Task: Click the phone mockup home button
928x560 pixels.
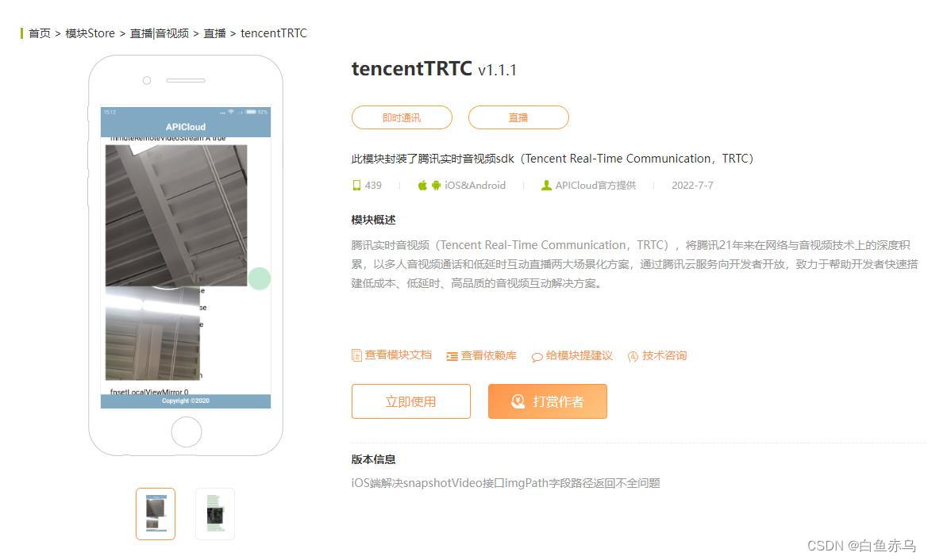Action: [187, 432]
